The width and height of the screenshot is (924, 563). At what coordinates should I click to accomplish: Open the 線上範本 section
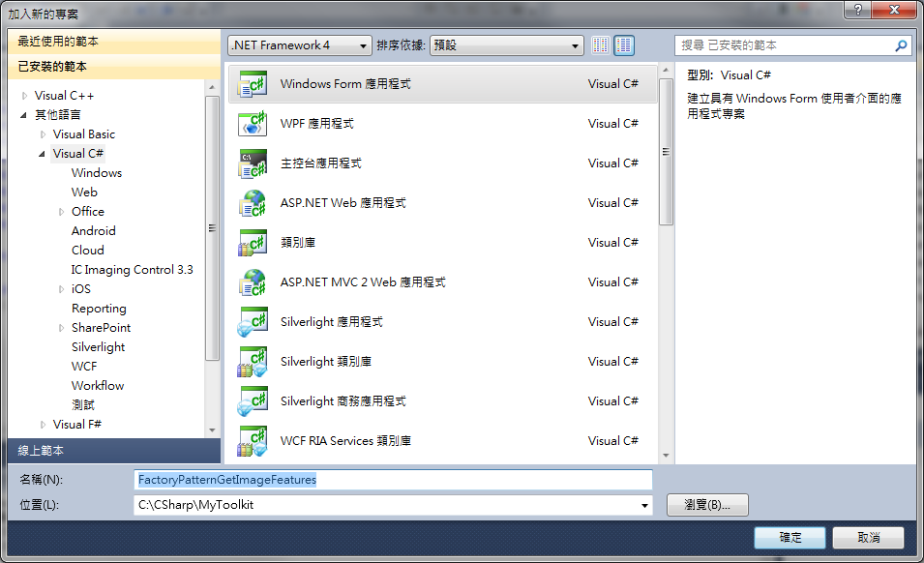(x=114, y=451)
